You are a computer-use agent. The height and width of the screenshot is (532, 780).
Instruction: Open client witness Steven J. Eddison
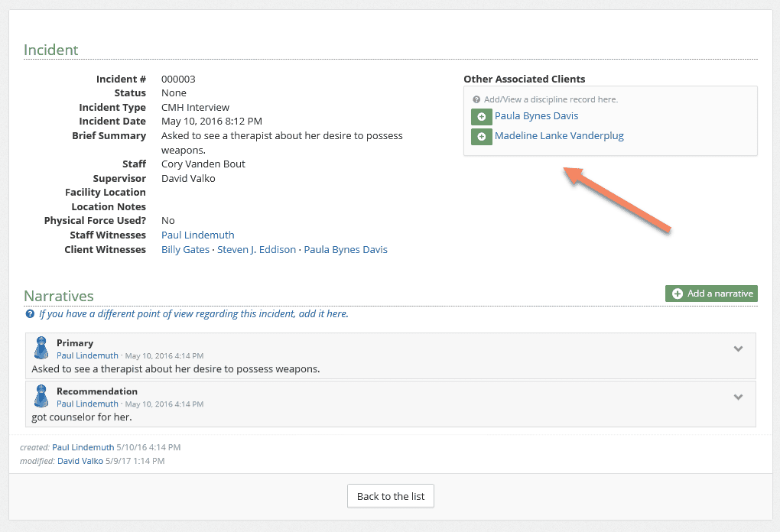coord(256,250)
